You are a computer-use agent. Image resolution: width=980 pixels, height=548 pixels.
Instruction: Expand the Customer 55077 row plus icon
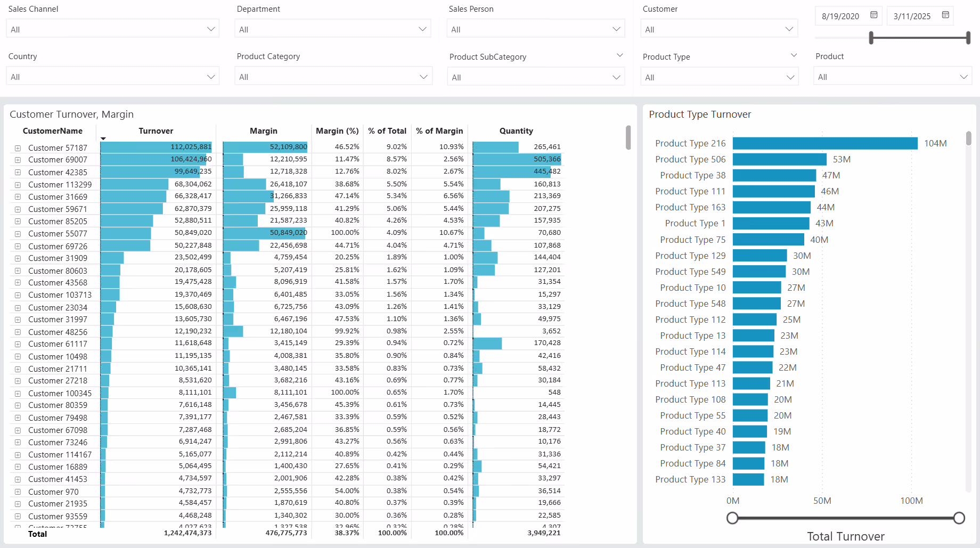coord(18,234)
